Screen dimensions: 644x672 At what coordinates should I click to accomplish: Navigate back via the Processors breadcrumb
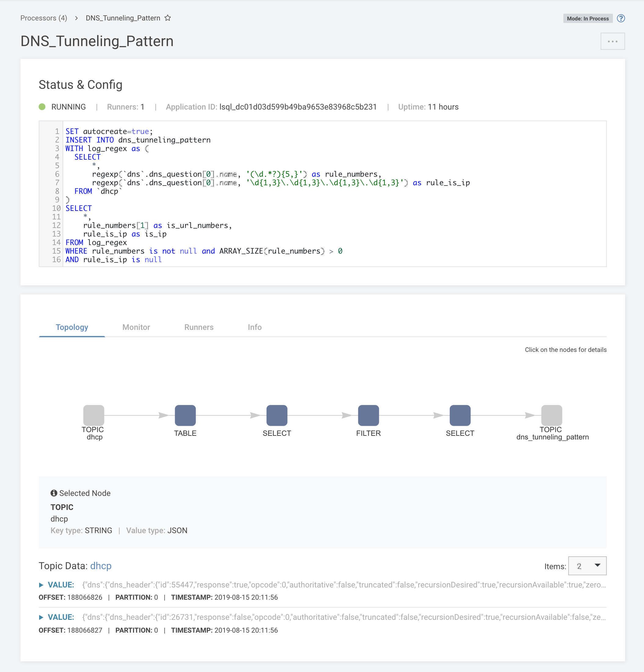(x=44, y=18)
